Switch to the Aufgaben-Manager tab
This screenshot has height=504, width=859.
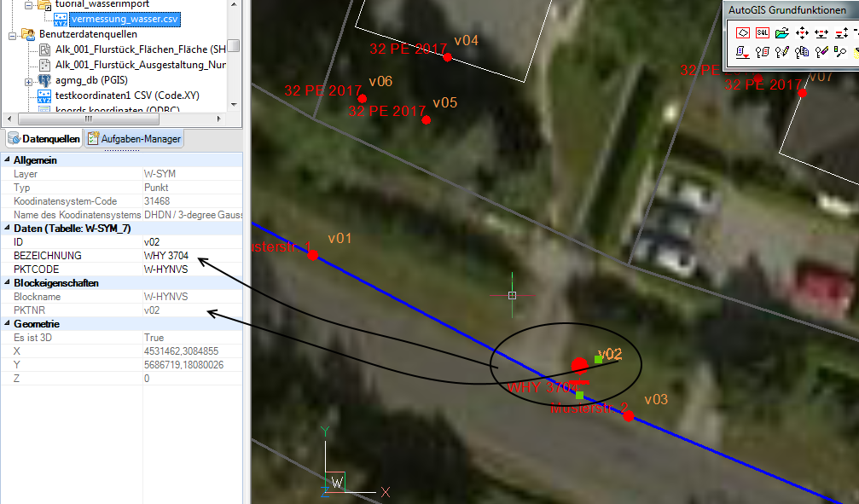click(134, 138)
